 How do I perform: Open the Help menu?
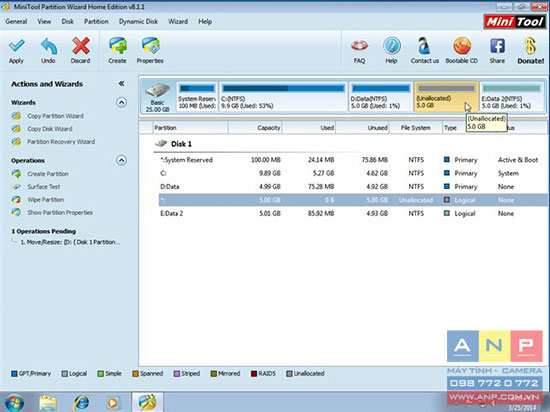coord(205,21)
